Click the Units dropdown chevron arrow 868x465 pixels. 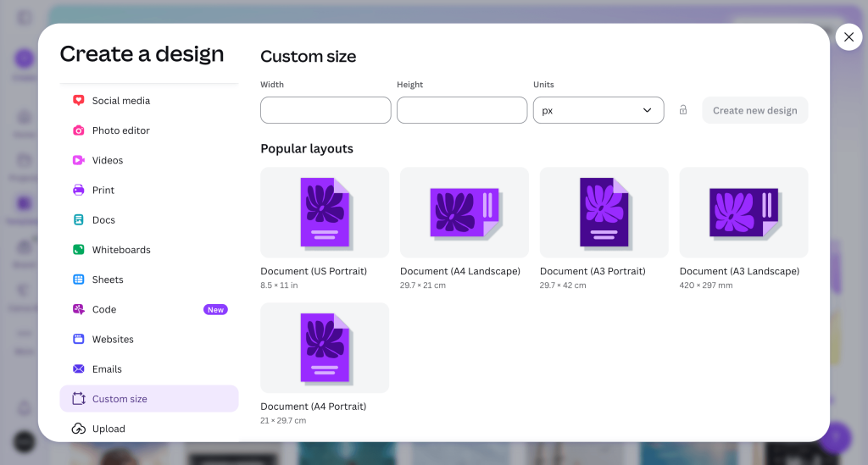[x=647, y=110]
